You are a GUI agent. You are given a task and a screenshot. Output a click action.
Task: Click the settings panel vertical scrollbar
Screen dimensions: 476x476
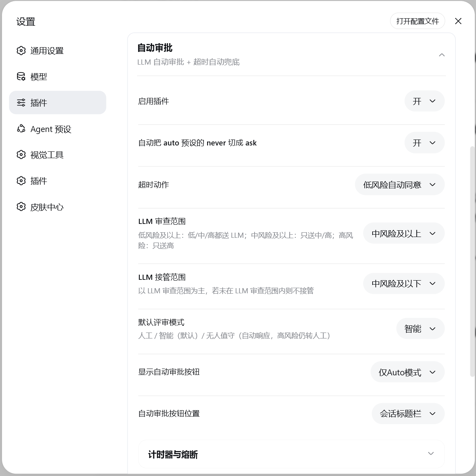coord(472,262)
